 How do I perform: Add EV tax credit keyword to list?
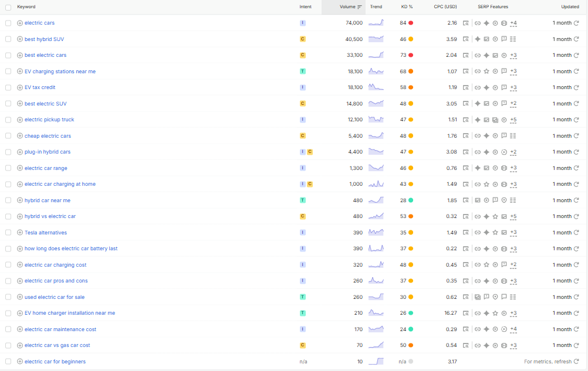(x=20, y=87)
